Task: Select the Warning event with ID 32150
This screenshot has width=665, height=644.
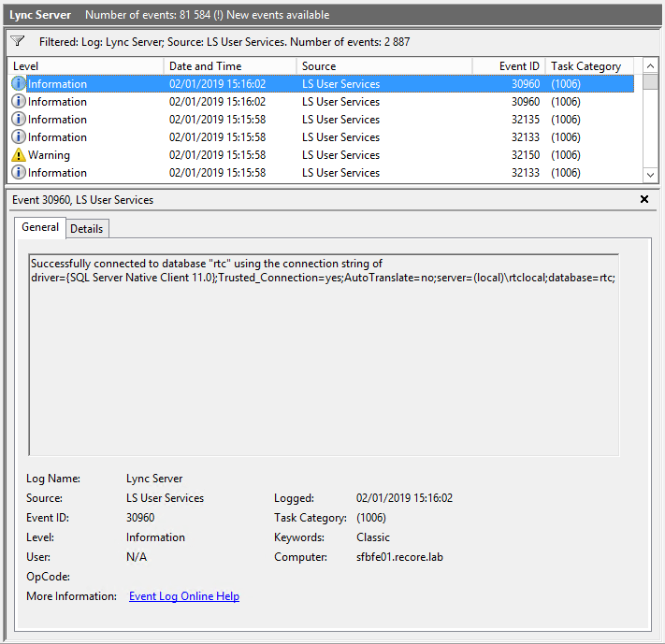Action: (321, 155)
